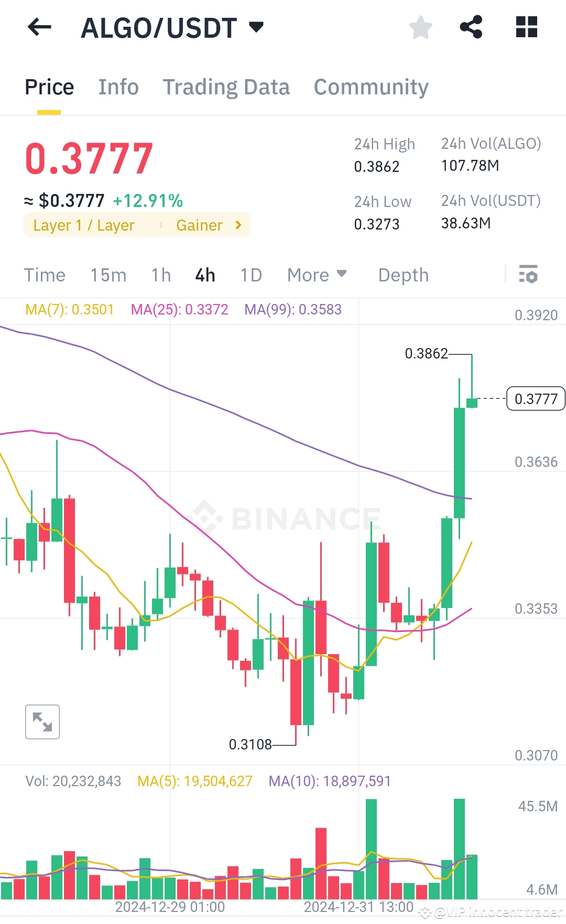Open the trading grid layout icon

(526, 27)
